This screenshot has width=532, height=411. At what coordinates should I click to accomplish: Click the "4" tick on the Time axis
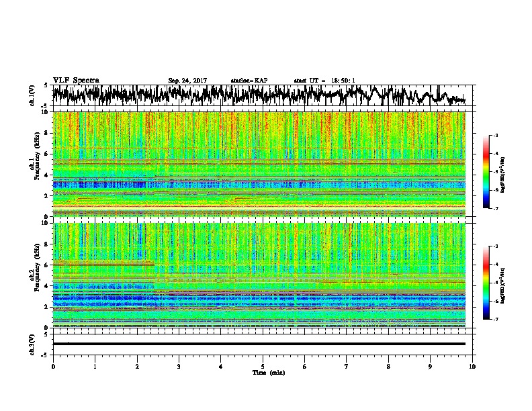point(221,367)
